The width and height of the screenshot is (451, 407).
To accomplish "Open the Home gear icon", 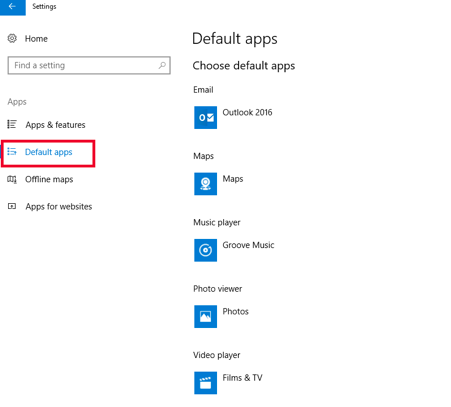I will (12, 38).
